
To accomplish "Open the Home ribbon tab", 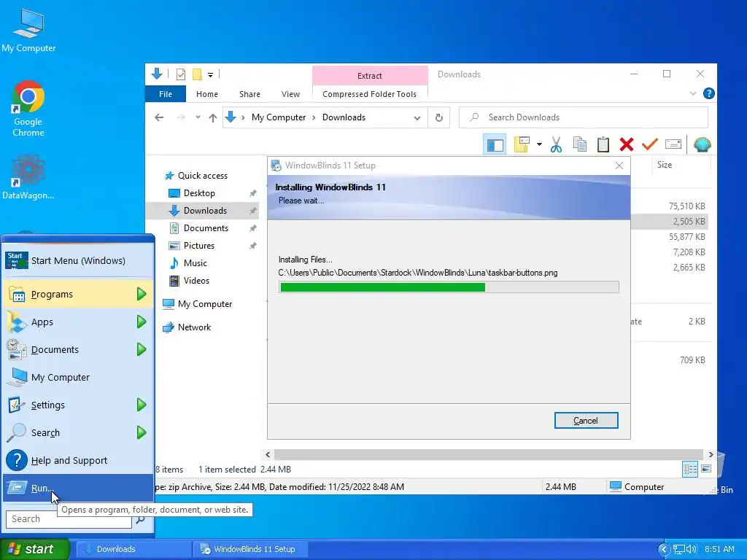I will [x=206, y=94].
